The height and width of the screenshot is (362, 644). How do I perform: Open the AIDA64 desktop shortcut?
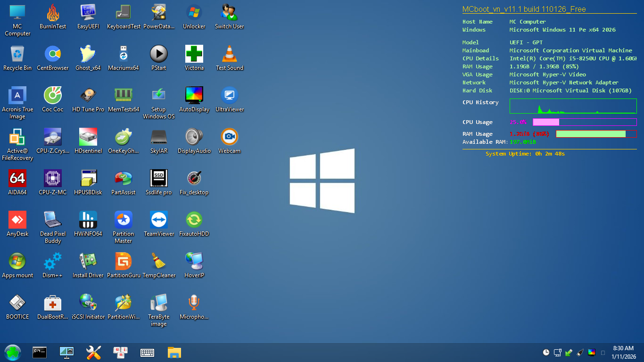point(17,179)
